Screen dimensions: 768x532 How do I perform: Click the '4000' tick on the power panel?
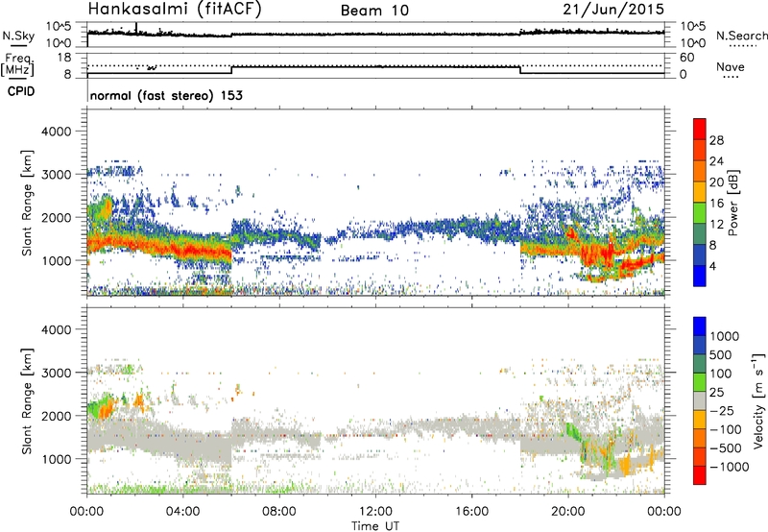point(56,132)
